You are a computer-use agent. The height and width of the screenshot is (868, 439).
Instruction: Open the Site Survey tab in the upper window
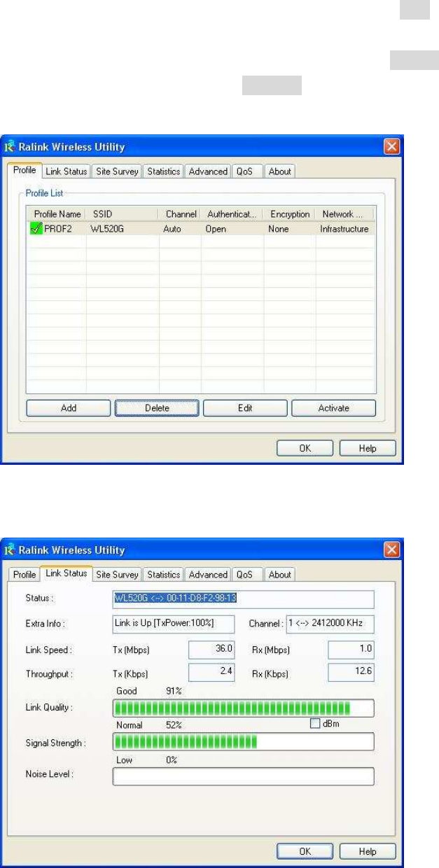point(118,171)
